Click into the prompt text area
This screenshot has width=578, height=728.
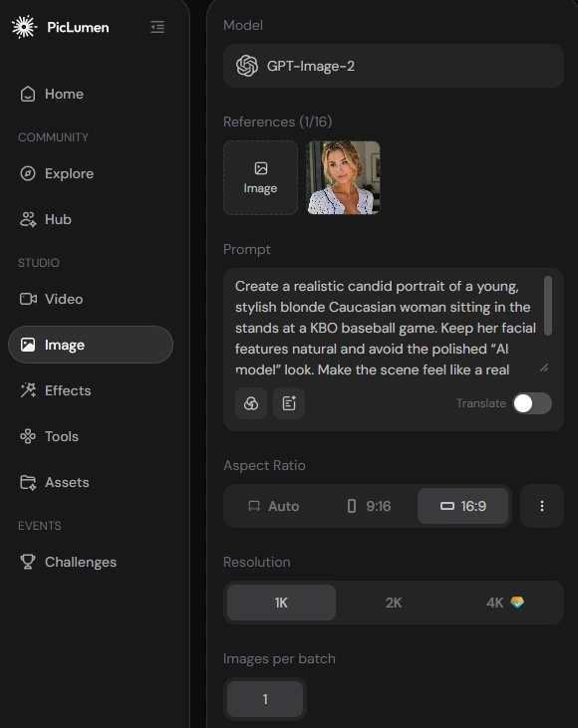(x=386, y=328)
